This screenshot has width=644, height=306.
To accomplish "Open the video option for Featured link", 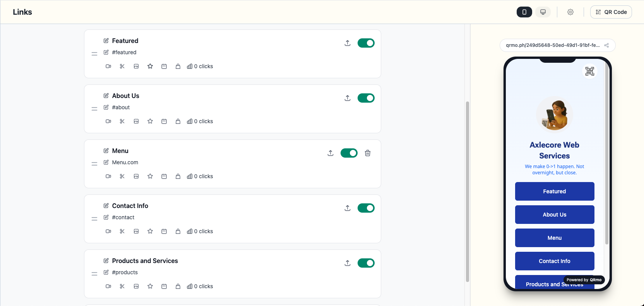I will (108, 66).
